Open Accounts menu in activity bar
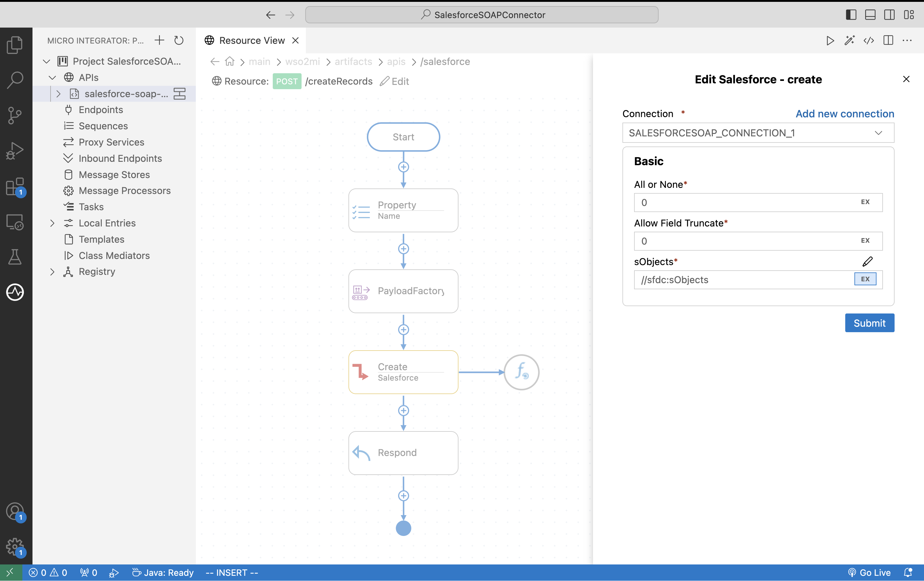This screenshot has height=581, width=924. (15, 512)
